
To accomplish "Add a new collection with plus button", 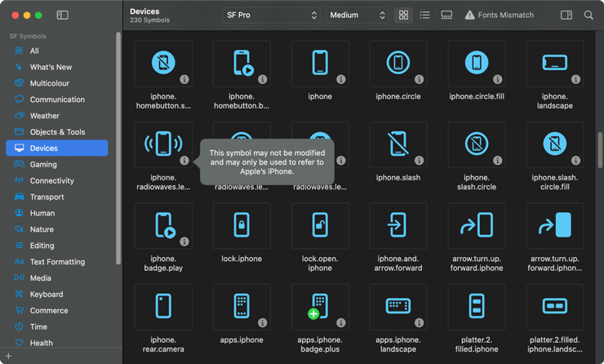I will tap(8, 357).
